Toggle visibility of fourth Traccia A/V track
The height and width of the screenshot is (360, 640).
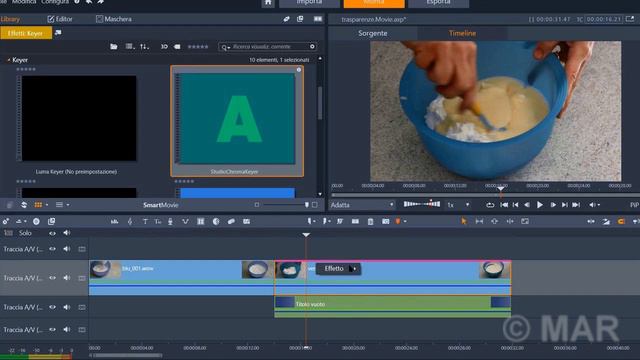pyautogui.click(x=52, y=329)
